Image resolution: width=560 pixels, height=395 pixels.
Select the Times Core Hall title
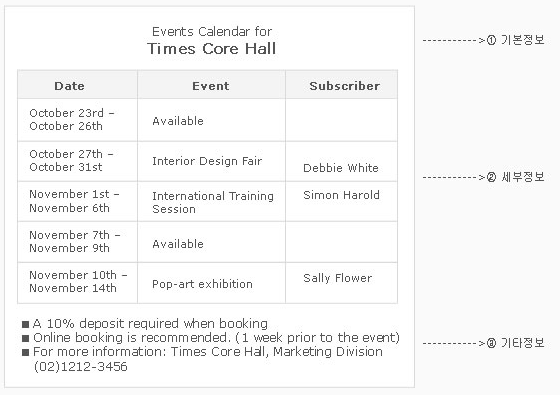[211, 49]
